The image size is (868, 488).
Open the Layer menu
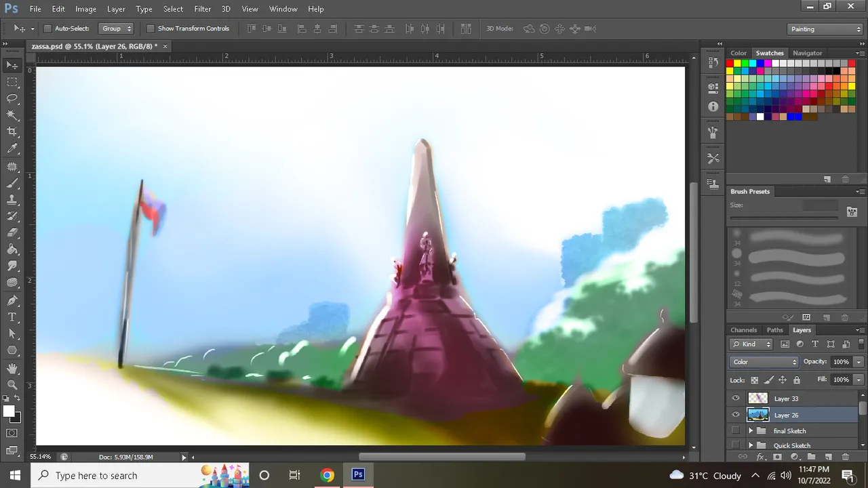click(116, 9)
